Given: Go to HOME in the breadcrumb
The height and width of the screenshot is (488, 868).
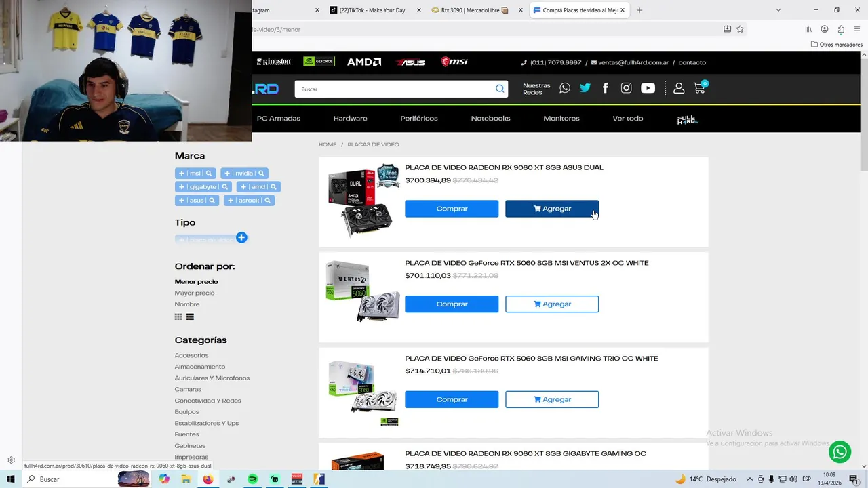Looking at the screenshot, I should [x=328, y=144].
